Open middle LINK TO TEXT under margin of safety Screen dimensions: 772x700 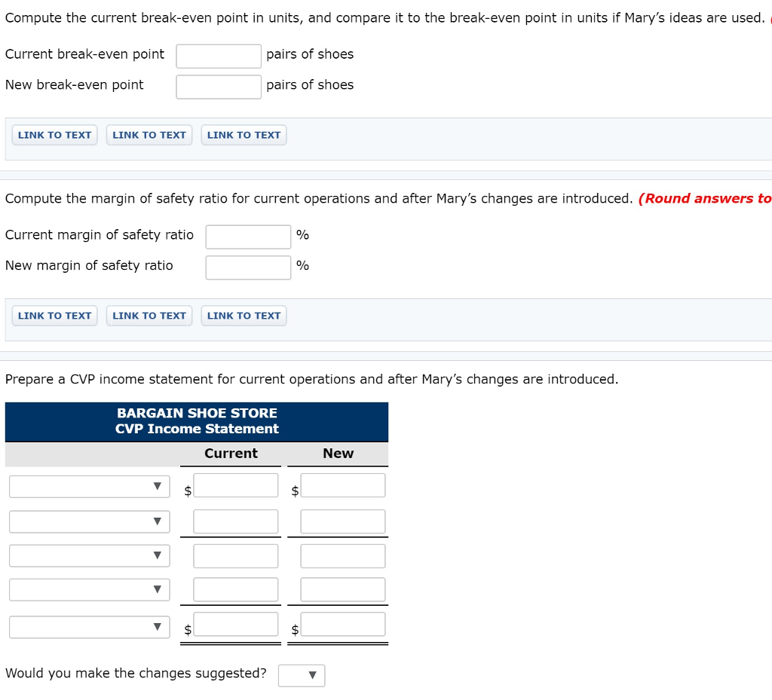[x=149, y=316]
